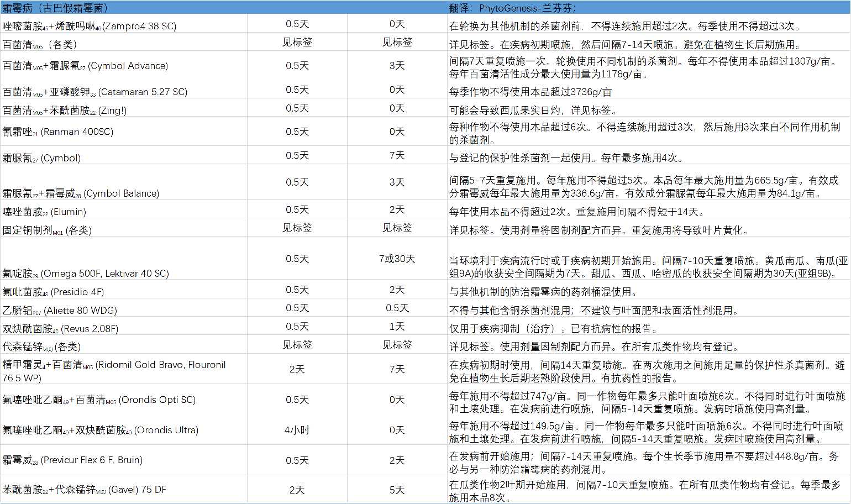Select the Previcur Flex 6 F, Bruin cell
The width and height of the screenshot is (851, 504).
(x=72, y=460)
